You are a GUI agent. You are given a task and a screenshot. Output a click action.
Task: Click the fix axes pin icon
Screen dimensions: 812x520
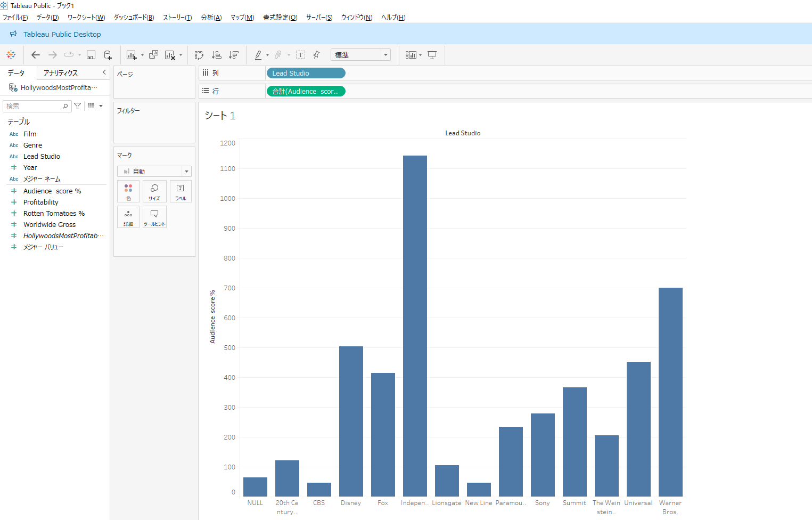pyautogui.click(x=316, y=54)
